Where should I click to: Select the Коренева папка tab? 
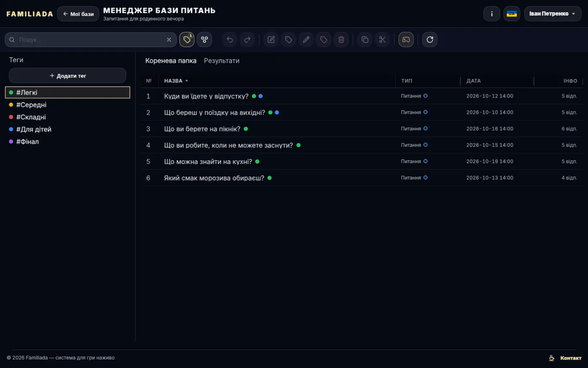171,61
